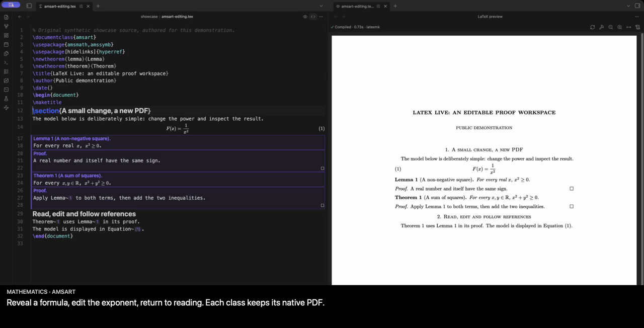Click equation number (1) in PDF preview
Image resolution: width=644 pixels, height=328 pixels.
(x=398, y=169)
